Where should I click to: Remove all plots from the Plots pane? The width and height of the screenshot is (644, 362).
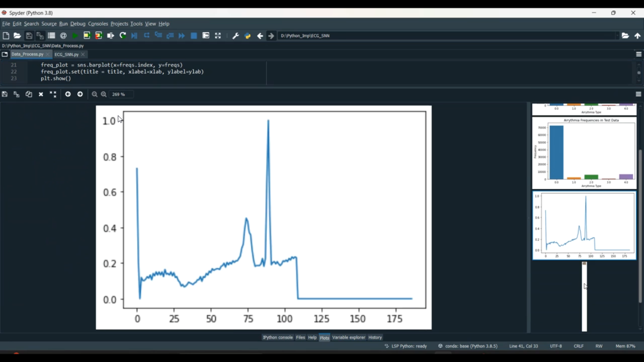[53, 94]
